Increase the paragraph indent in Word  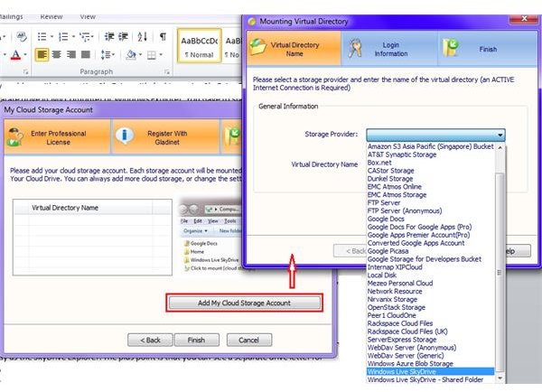pos(123,37)
